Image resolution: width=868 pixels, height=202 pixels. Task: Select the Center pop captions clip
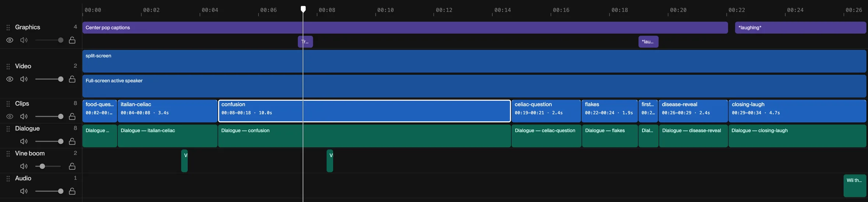pyautogui.click(x=405, y=28)
